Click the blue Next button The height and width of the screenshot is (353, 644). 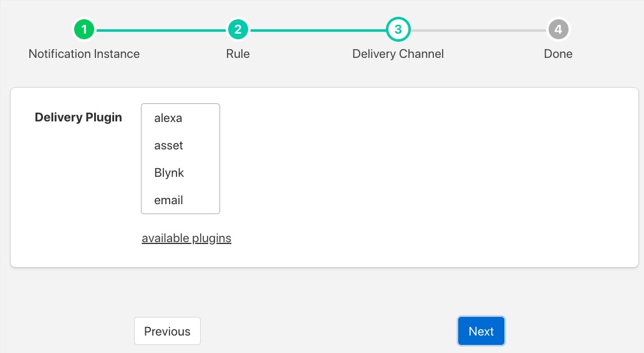pos(481,331)
